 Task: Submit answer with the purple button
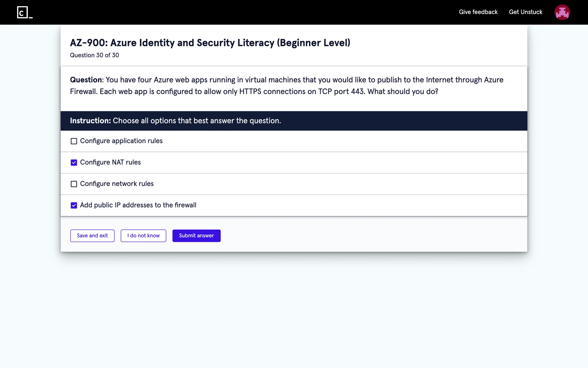pyautogui.click(x=196, y=236)
